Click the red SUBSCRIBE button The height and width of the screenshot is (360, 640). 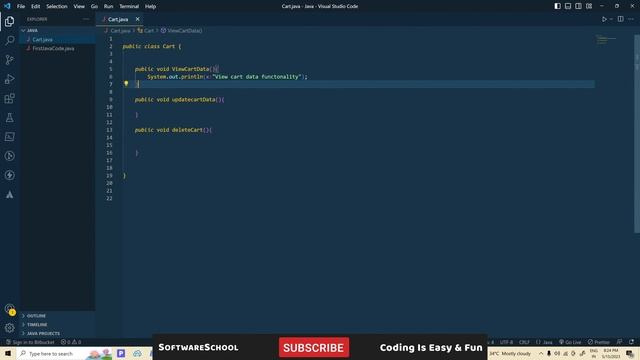(314, 347)
